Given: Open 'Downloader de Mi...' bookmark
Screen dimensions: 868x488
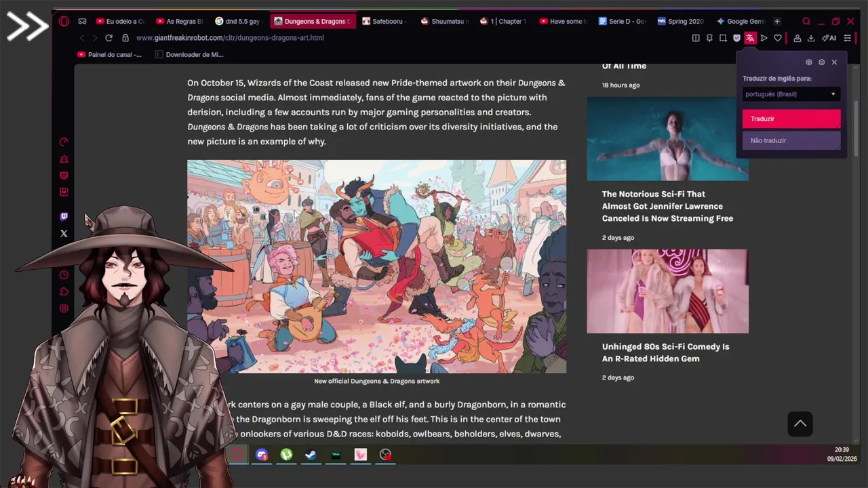Looking at the screenshot, I should pos(189,55).
